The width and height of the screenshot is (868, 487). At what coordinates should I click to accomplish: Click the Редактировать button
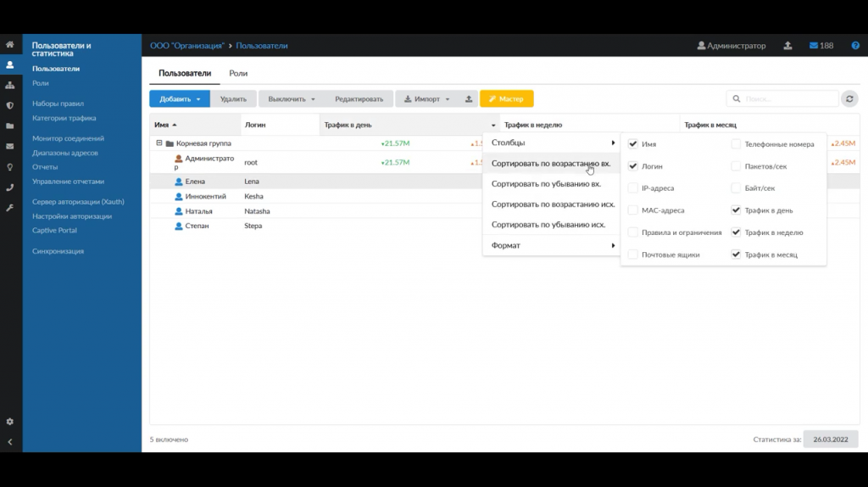359,98
